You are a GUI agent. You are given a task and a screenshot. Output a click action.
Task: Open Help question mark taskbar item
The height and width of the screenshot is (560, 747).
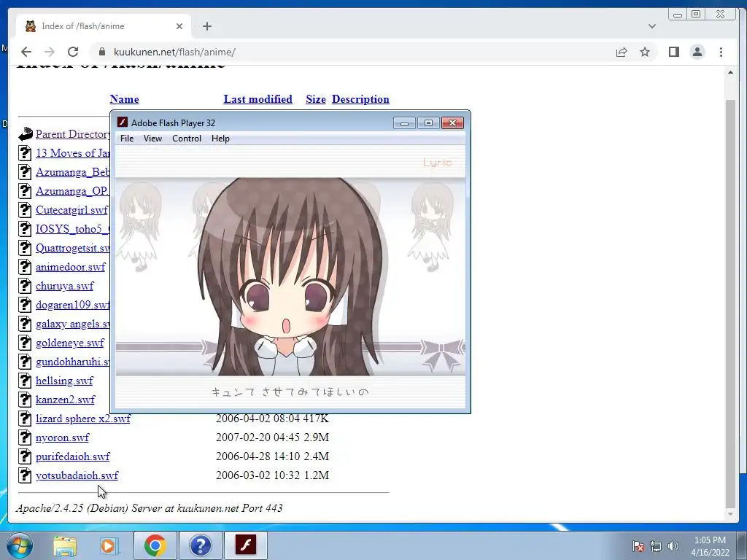tap(200, 545)
